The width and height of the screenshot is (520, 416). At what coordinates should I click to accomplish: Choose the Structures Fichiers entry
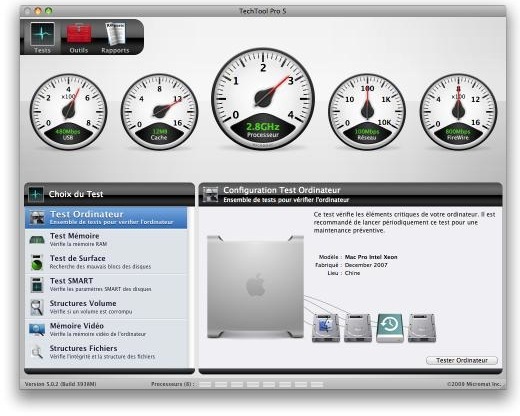pyautogui.click(x=107, y=352)
